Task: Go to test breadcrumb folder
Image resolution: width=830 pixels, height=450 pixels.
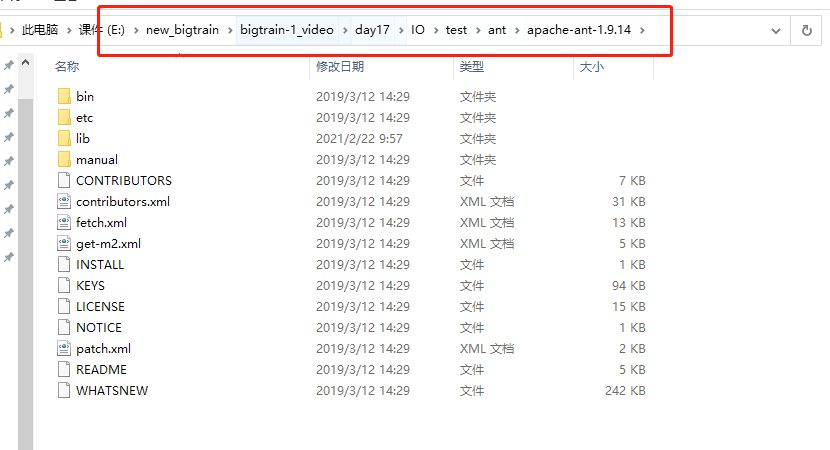Action: 456,30
